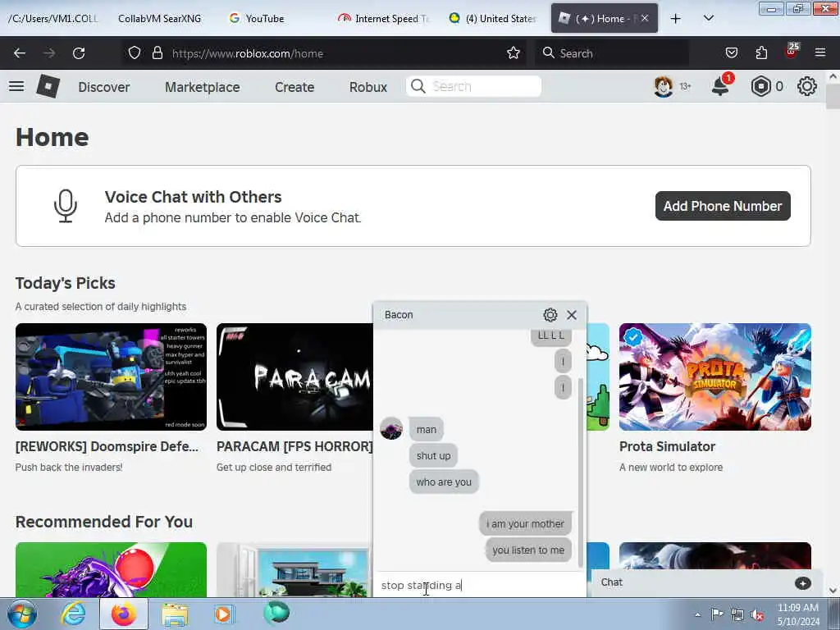Viewport: 840px width, 630px height.
Task: Open the Discover menu item
Action: 104,87
